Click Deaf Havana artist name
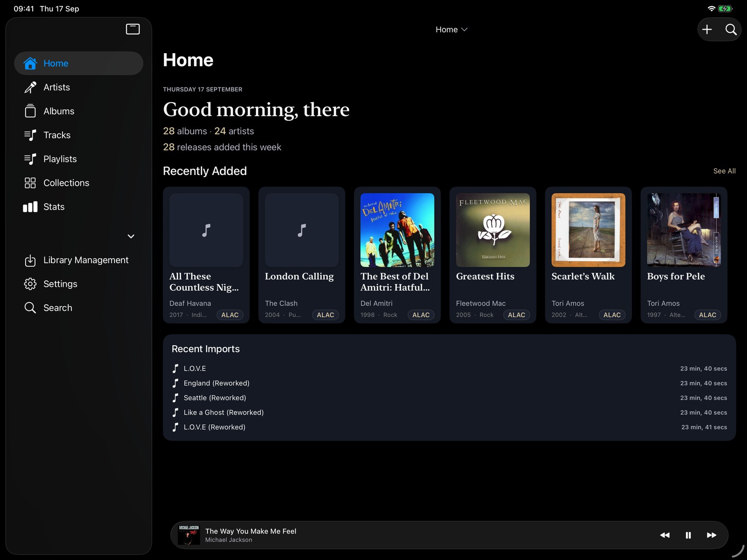The height and width of the screenshot is (560, 747). coord(190,303)
